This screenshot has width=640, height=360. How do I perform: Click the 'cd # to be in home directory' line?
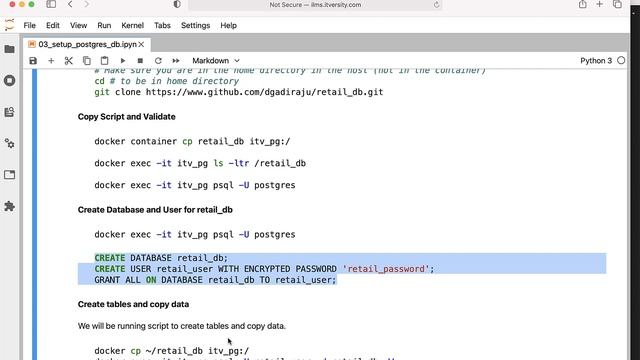(x=167, y=81)
